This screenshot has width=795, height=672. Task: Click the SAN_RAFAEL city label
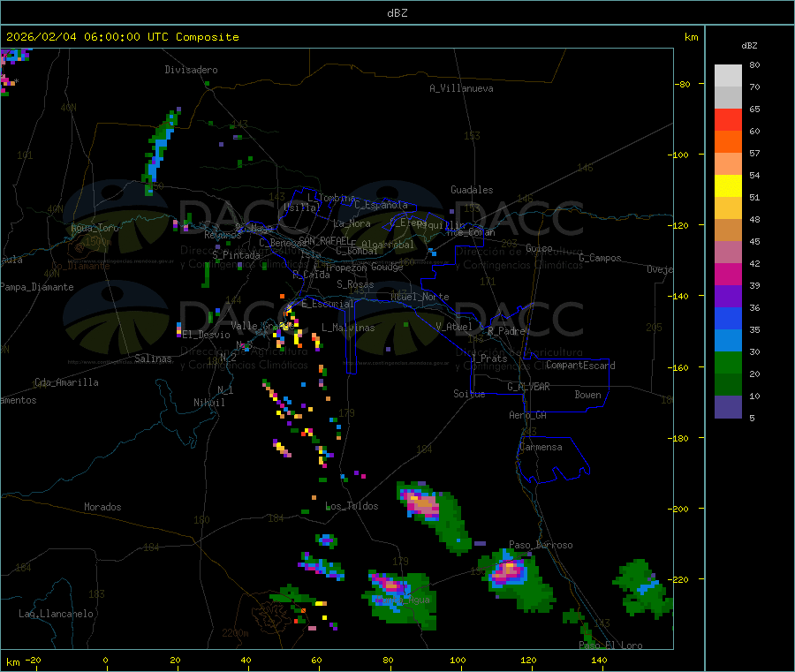pos(324,241)
